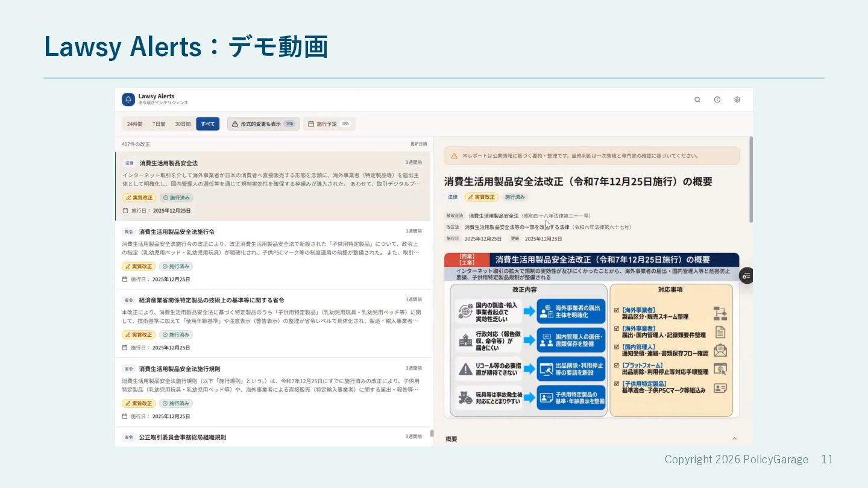Click 被改正法 law name text
868x488 pixels.
point(529,216)
